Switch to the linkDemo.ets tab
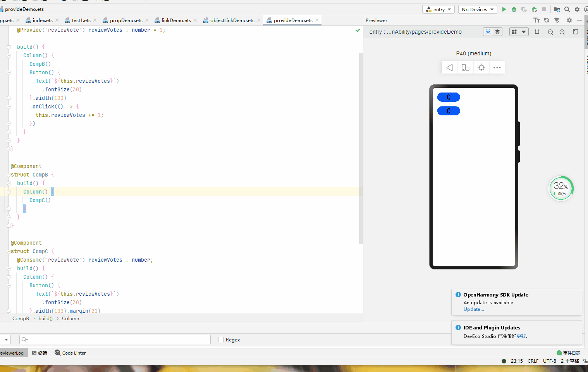The image size is (588, 372). [x=176, y=20]
